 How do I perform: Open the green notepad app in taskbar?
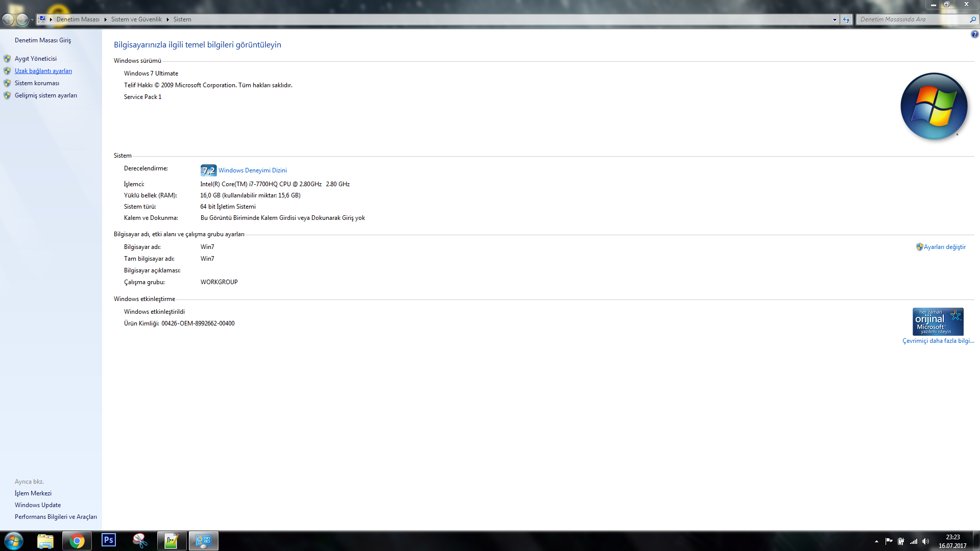171,541
